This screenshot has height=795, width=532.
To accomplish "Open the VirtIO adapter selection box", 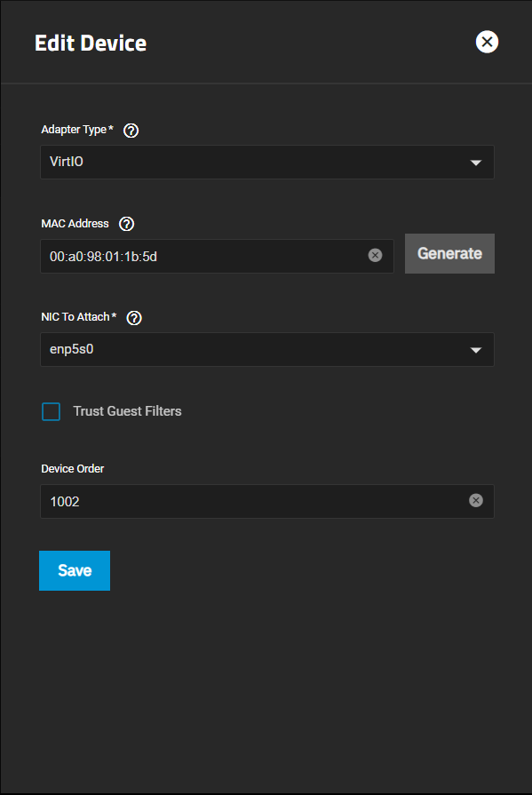I will pos(267,162).
